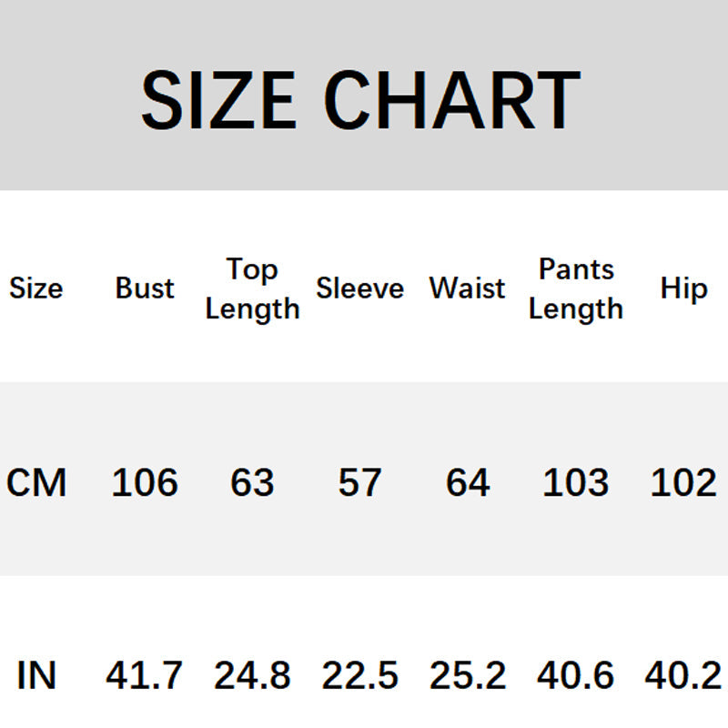The image size is (728, 728).
Task: Select the top length value 63
Action: (252, 482)
